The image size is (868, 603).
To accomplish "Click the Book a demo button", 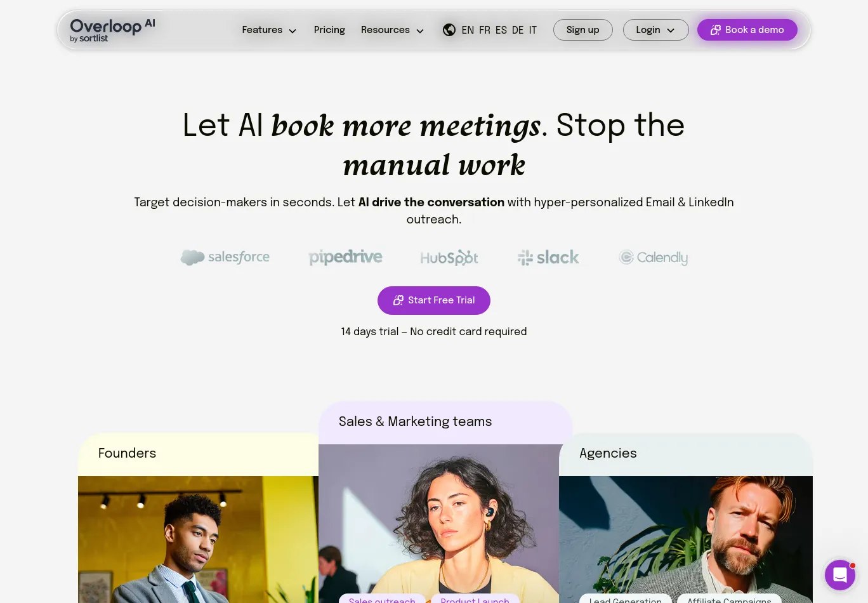I will [747, 30].
